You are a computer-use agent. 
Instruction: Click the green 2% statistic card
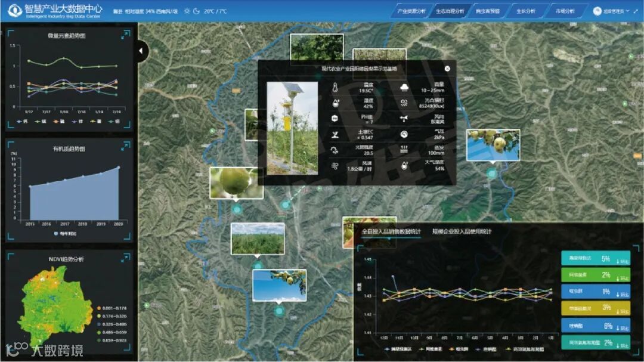coord(596,275)
